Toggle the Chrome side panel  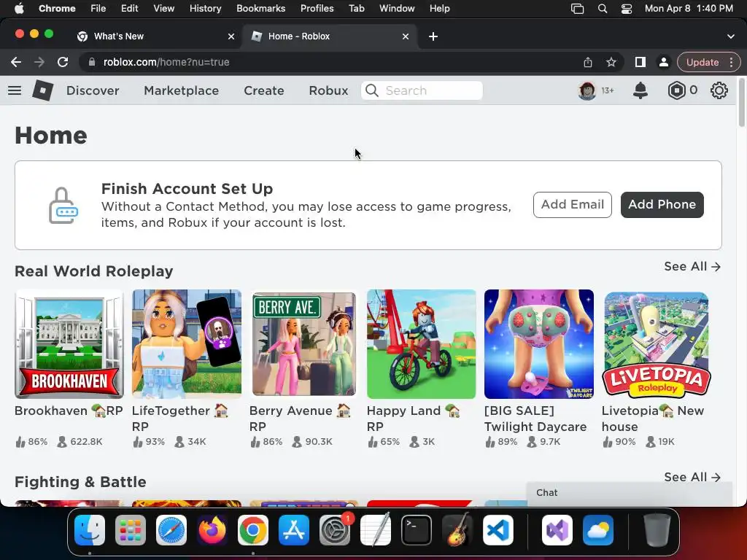pos(640,62)
